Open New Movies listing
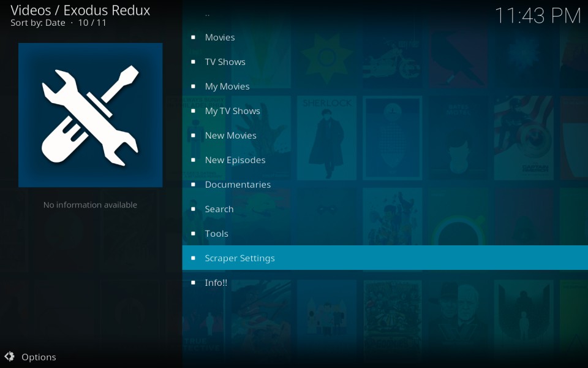Image resolution: width=588 pixels, height=368 pixels. [x=385, y=135]
